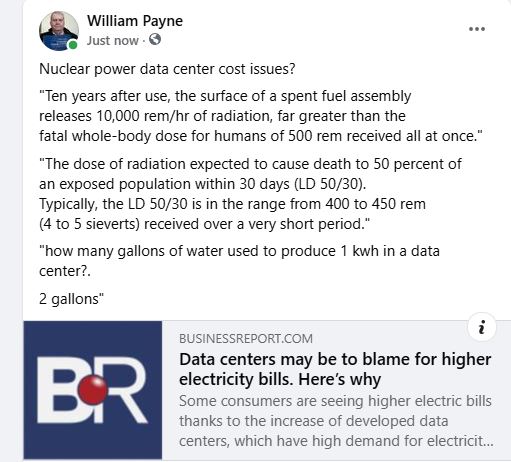The width and height of the screenshot is (511, 462).
Task: Click the "Nuclear power data center cost issues?" text
Action: click(x=167, y=69)
